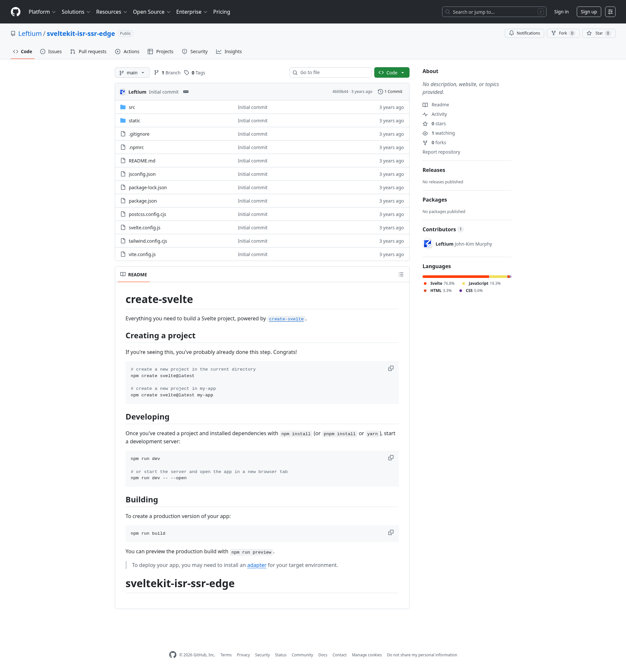Click the src folder icon
Viewport: 626px width, 672px height.
click(123, 107)
